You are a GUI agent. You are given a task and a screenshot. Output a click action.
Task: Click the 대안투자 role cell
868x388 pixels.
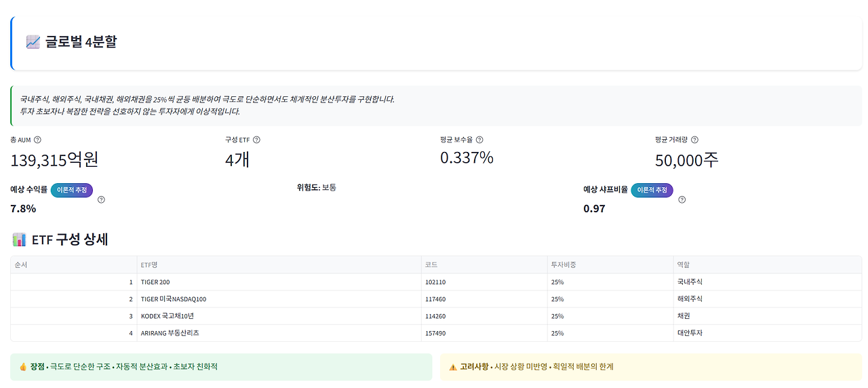(768, 333)
